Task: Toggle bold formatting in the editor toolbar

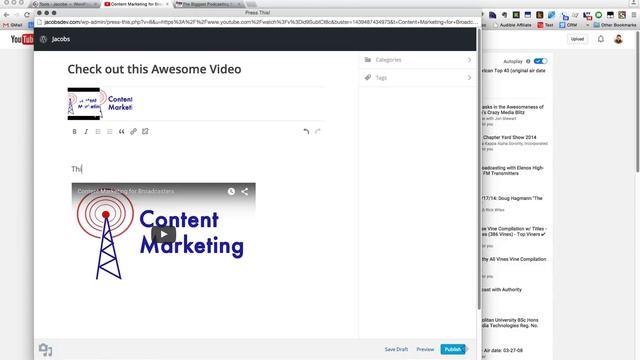Action: point(74,131)
